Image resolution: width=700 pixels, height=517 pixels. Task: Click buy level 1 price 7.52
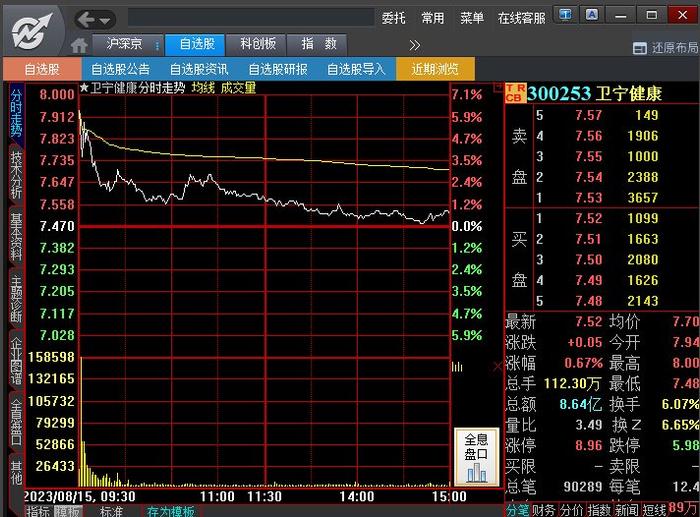point(588,218)
